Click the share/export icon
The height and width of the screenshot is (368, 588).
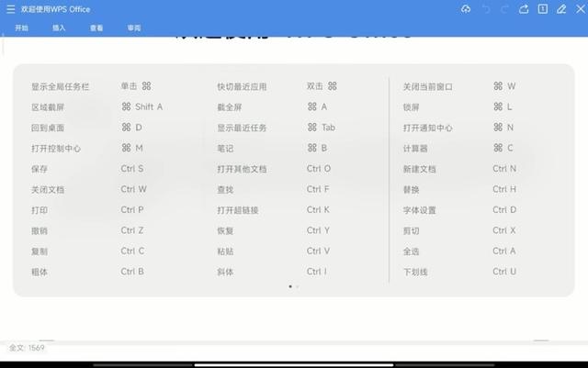524,9
